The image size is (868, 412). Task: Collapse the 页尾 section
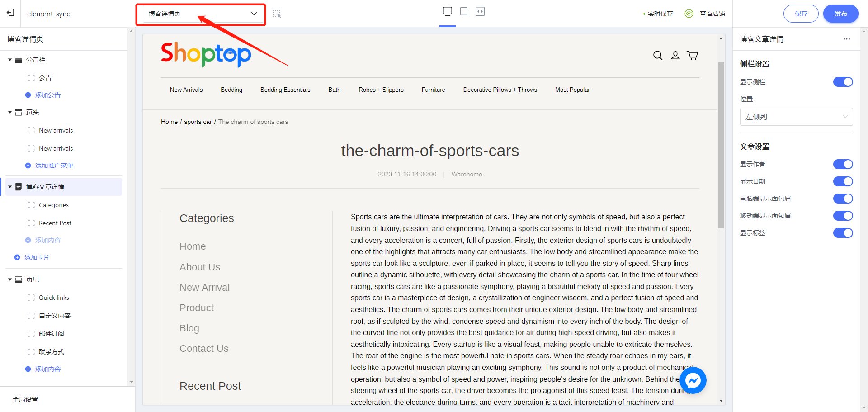tap(10, 279)
